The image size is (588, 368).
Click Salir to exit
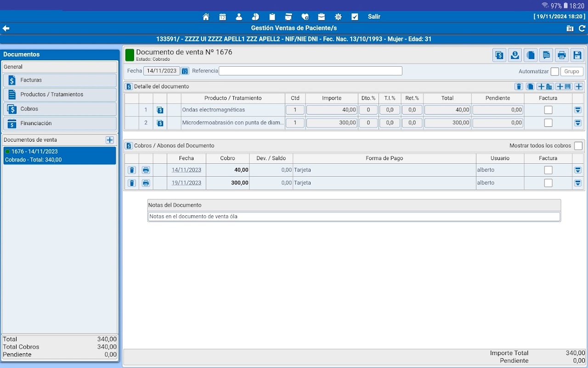coord(374,17)
